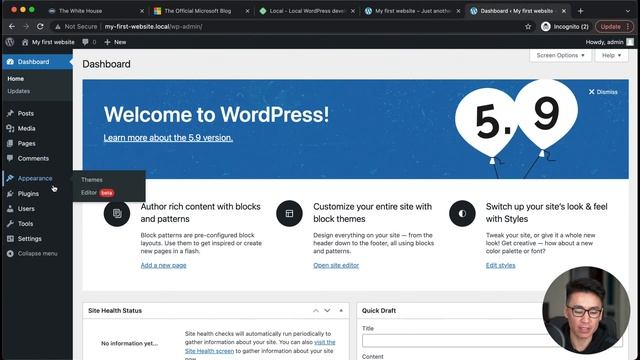Screen dimensions: 640x360
Task: Open visit the Site Health screen link
Action: (260, 347)
